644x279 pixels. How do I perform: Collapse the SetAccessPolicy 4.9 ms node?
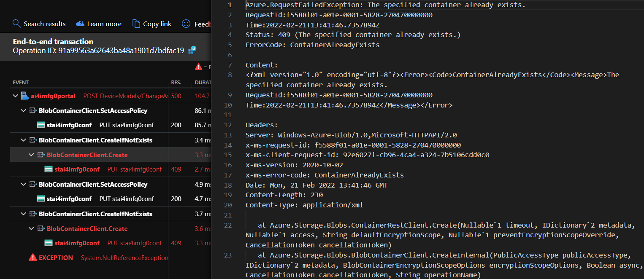pos(23,184)
